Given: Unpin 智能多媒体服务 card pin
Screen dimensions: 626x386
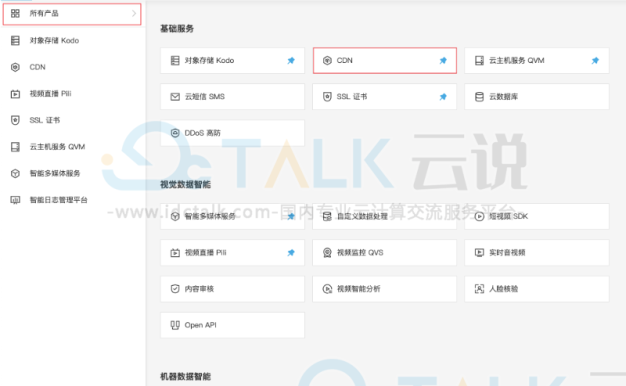Looking at the screenshot, I should pos(291,216).
